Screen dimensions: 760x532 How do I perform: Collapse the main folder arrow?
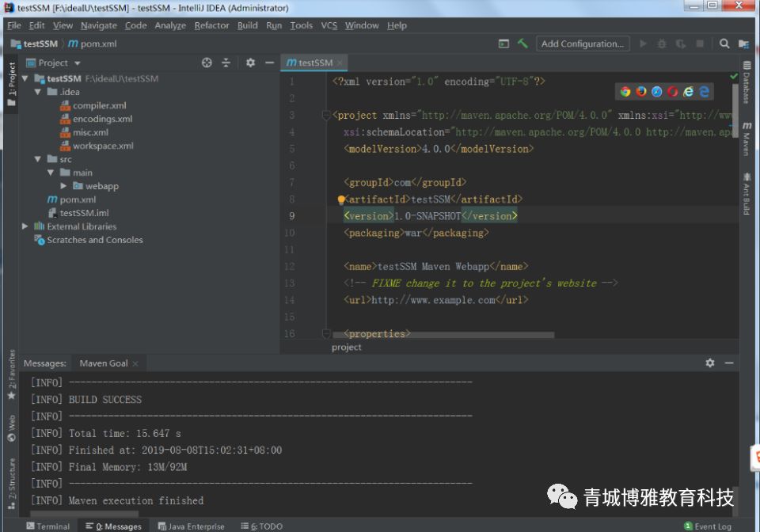[51, 173]
